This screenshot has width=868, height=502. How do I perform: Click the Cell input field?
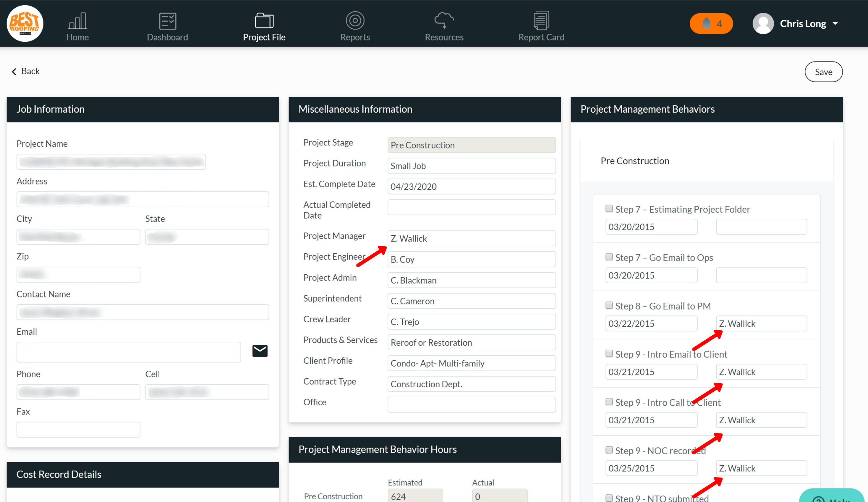[x=207, y=392]
